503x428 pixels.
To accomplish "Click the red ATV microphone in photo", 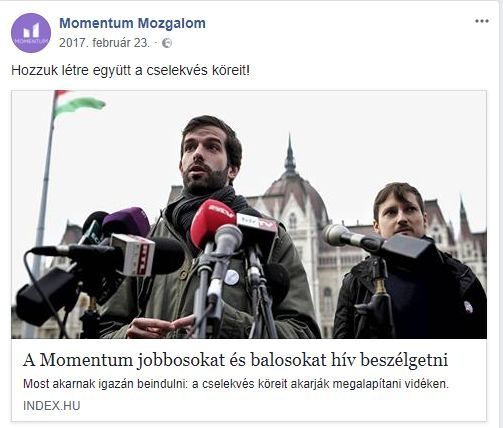I will click(212, 222).
